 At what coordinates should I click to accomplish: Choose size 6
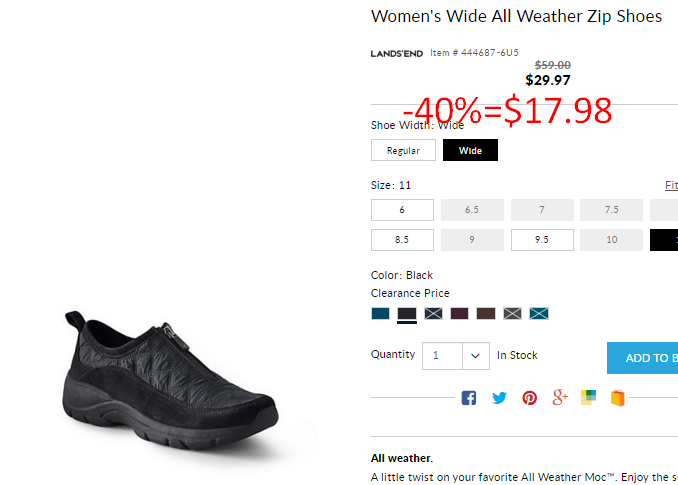[x=402, y=210]
